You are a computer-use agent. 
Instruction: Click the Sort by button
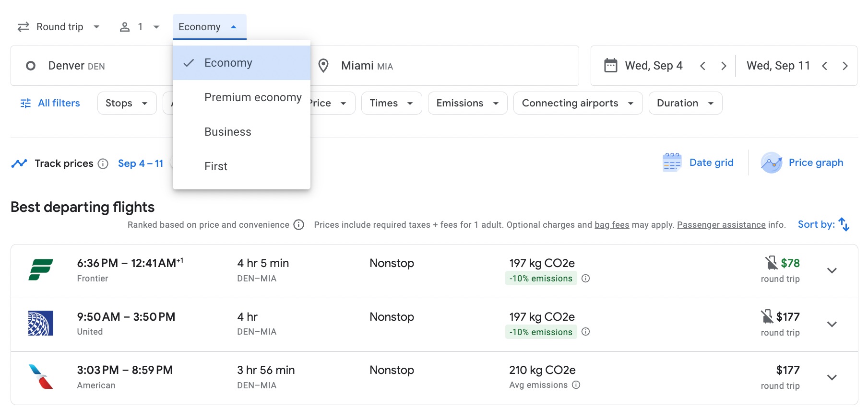click(823, 224)
